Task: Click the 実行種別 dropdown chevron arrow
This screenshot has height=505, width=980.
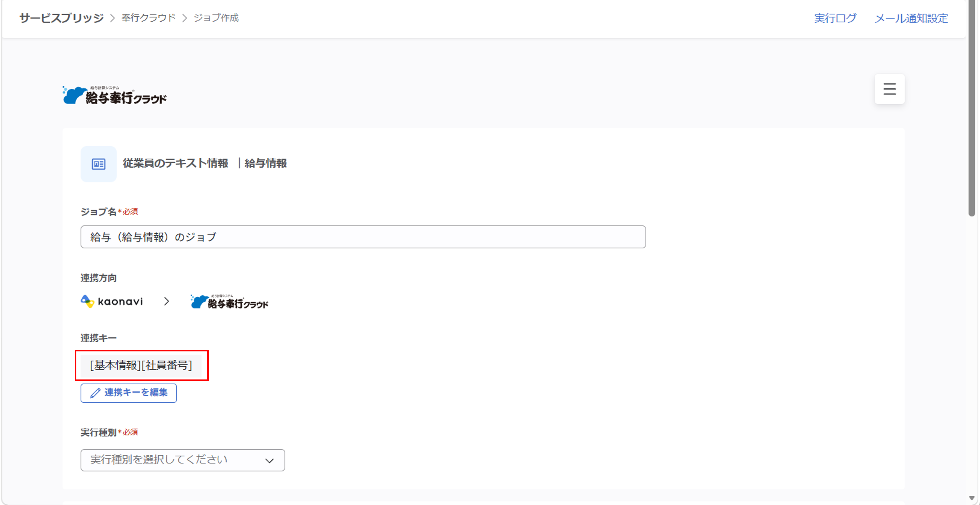Action: (x=269, y=460)
